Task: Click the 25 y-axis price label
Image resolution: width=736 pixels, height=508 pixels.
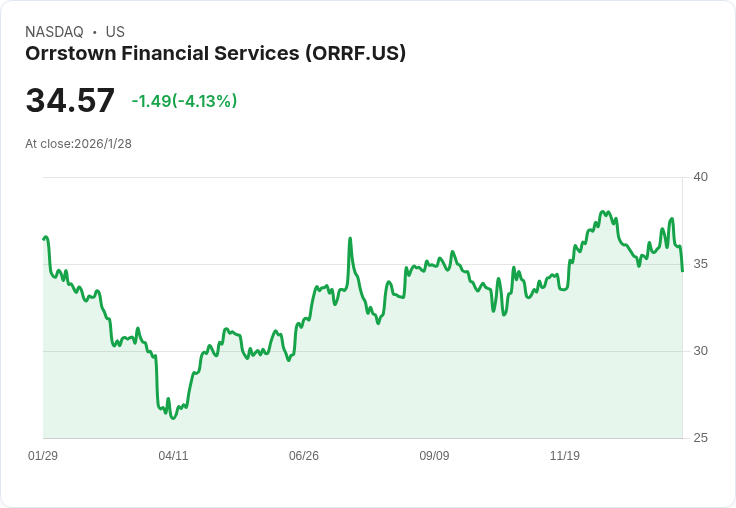Action: (700, 438)
